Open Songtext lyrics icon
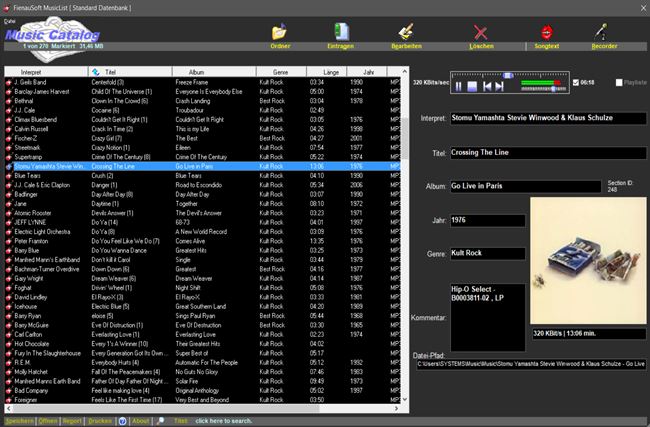 tap(547, 33)
